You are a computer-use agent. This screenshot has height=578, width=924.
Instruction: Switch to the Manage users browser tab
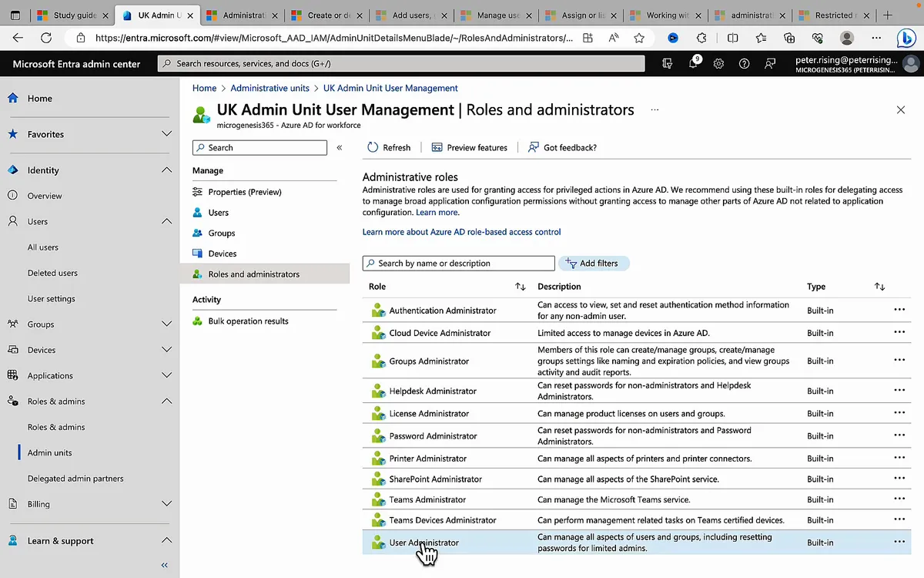[494, 15]
